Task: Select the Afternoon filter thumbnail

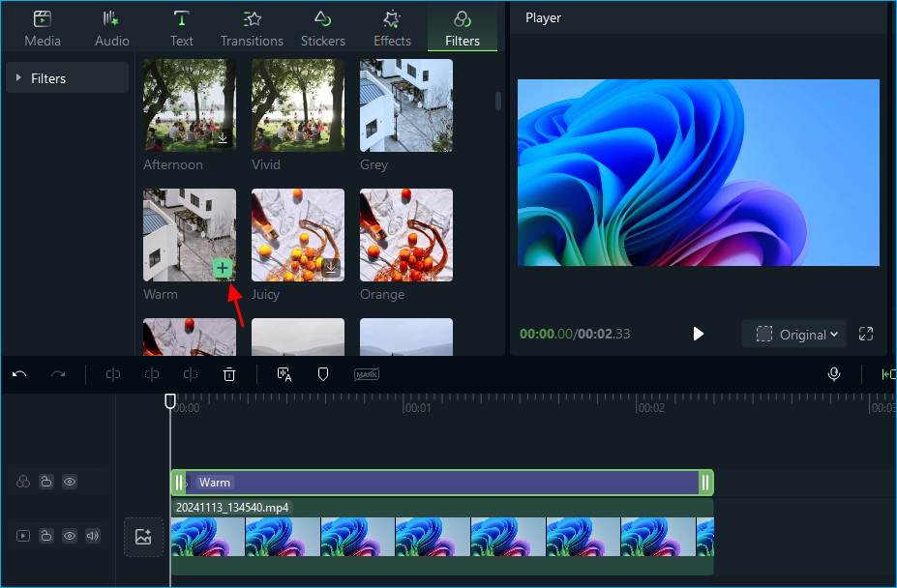Action: [x=190, y=104]
